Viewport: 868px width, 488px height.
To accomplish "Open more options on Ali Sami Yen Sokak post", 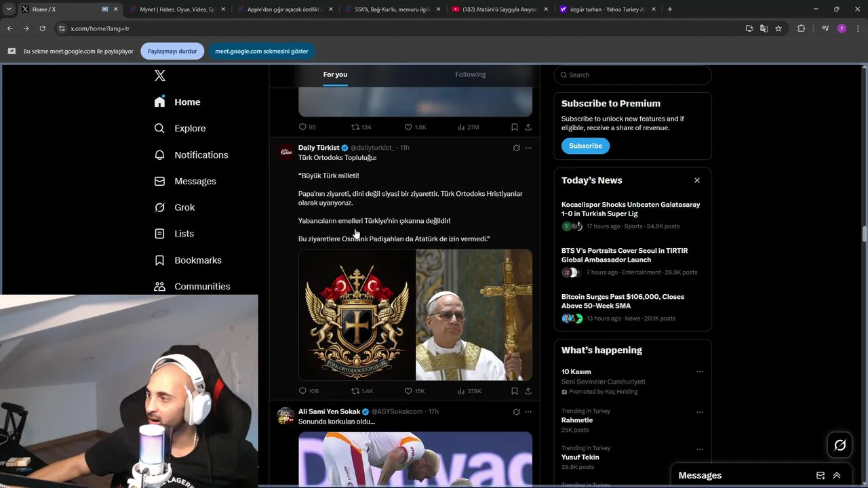I will tap(528, 411).
